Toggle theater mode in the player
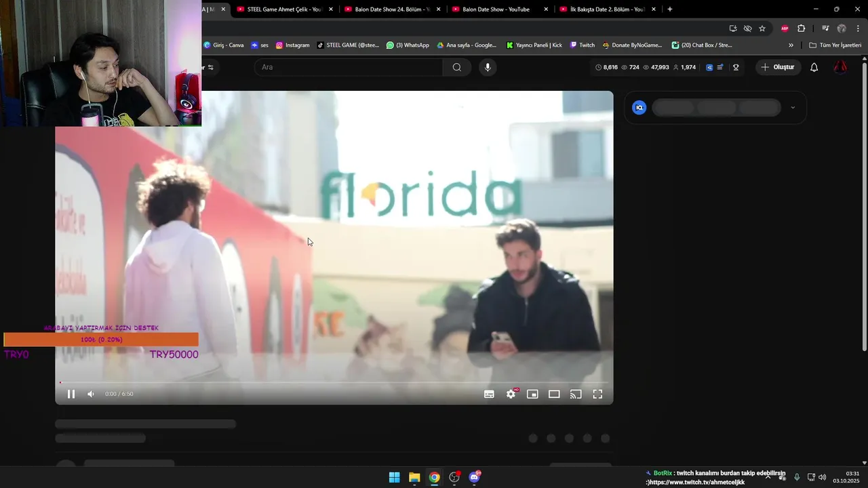The width and height of the screenshot is (868, 488). pos(554,394)
